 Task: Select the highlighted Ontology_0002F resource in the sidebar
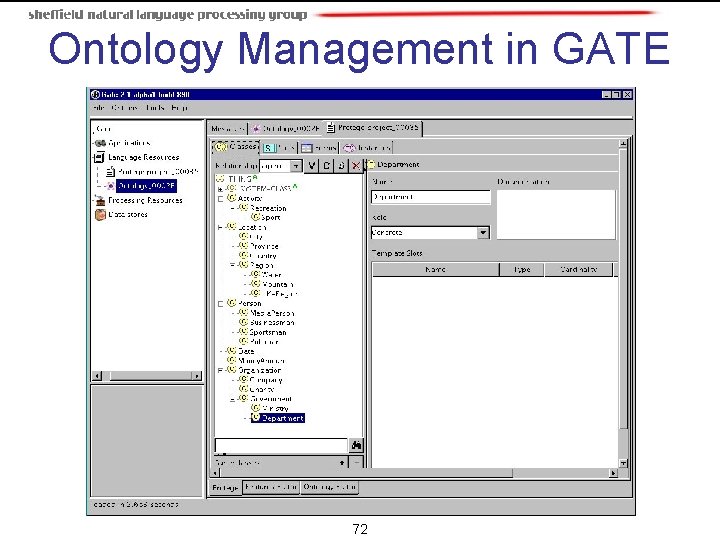click(146, 186)
